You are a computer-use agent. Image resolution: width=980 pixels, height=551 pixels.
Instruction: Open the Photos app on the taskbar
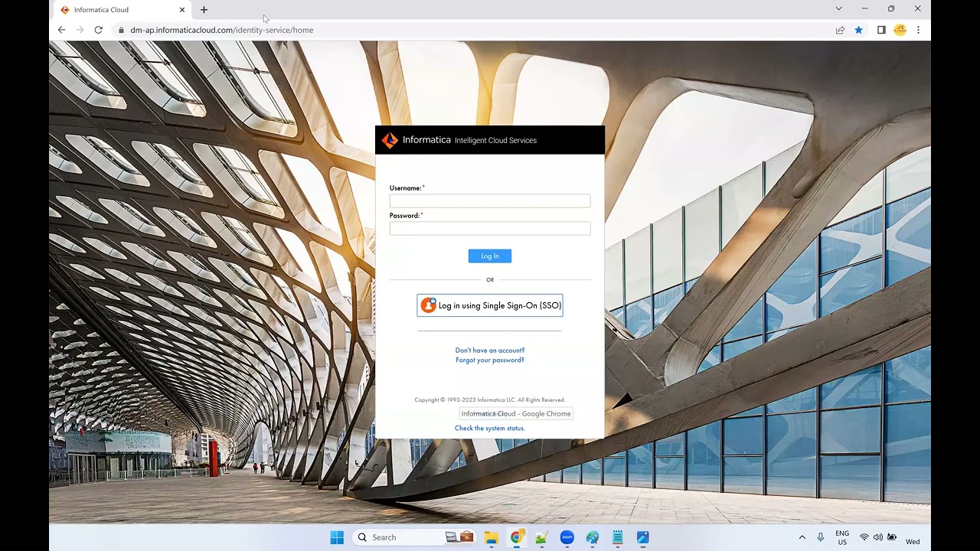642,537
